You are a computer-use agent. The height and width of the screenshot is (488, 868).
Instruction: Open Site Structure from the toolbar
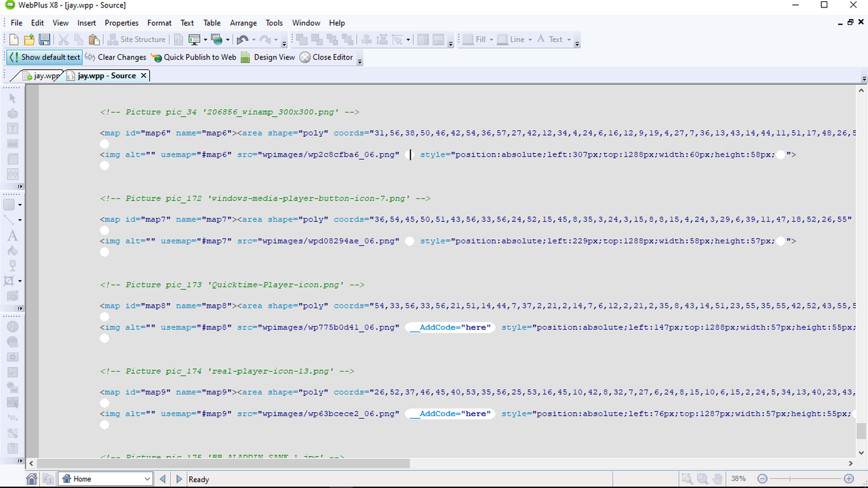click(x=136, y=40)
